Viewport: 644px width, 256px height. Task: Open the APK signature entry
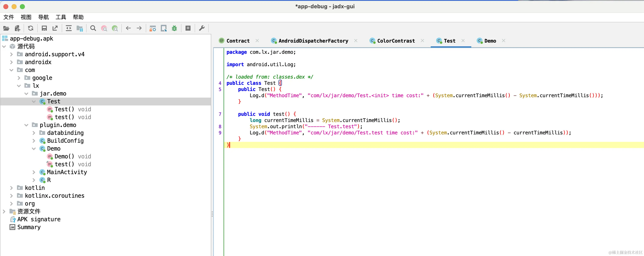tap(39, 219)
